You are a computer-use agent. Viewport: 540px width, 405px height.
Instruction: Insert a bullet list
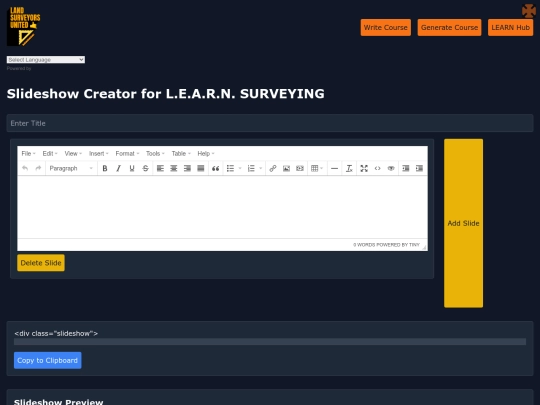[230, 168]
